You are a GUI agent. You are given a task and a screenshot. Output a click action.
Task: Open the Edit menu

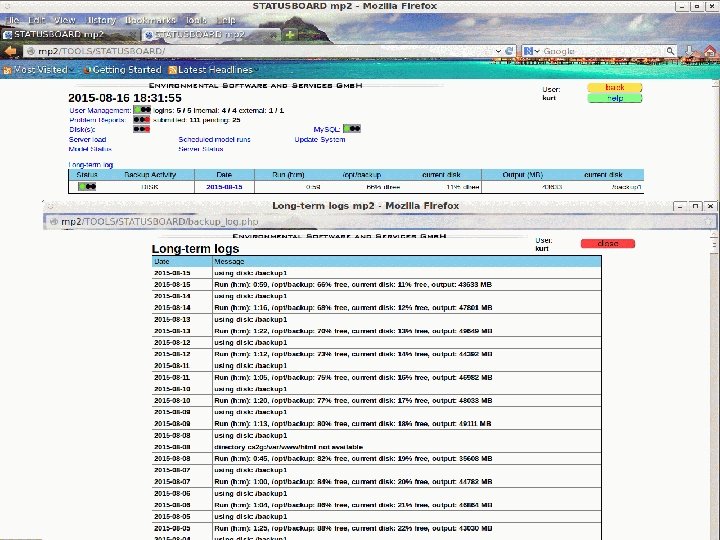pyautogui.click(x=36, y=20)
